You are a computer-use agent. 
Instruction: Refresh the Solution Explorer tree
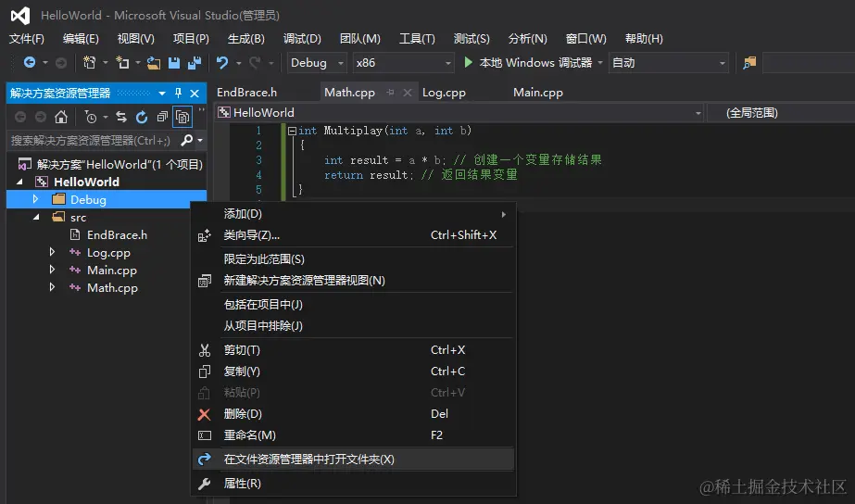(x=142, y=117)
